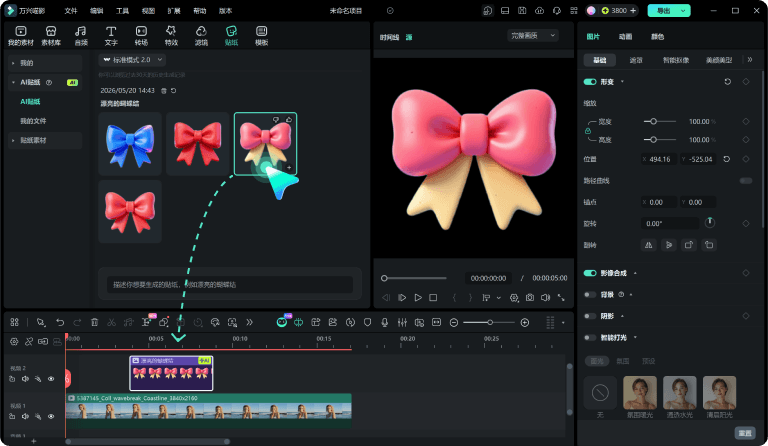Click the thumbs-up icon on selected sticker
This screenshot has width=768, height=446.
coord(289,119)
